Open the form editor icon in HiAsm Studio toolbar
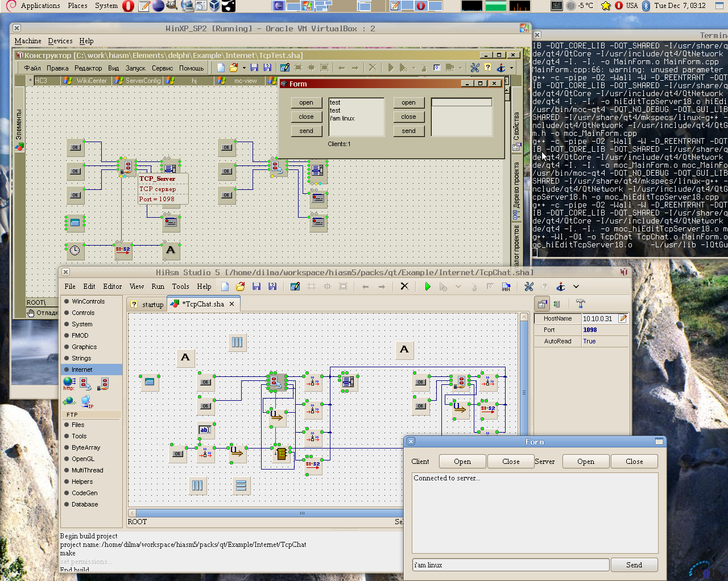 (x=295, y=287)
